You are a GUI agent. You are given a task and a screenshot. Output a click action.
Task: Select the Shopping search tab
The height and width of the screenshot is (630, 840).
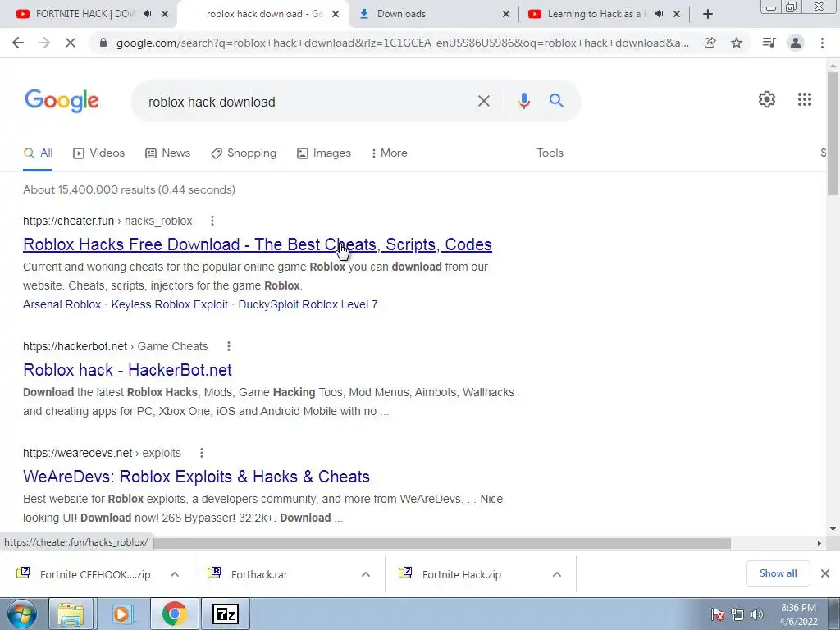click(x=244, y=153)
